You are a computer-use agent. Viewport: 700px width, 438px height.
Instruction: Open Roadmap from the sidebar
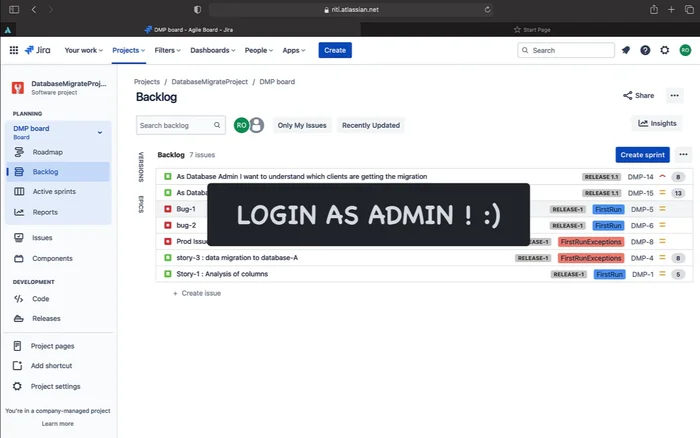(x=47, y=152)
